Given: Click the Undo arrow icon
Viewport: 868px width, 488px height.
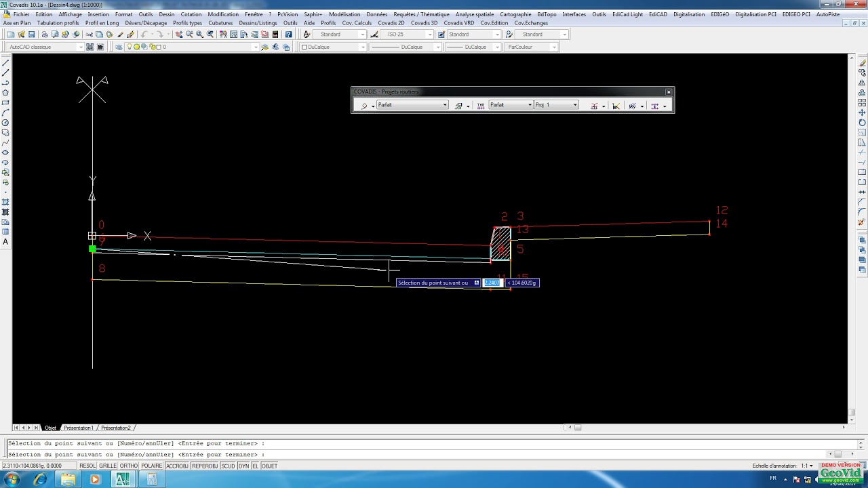Looking at the screenshot, I should 144,35.
